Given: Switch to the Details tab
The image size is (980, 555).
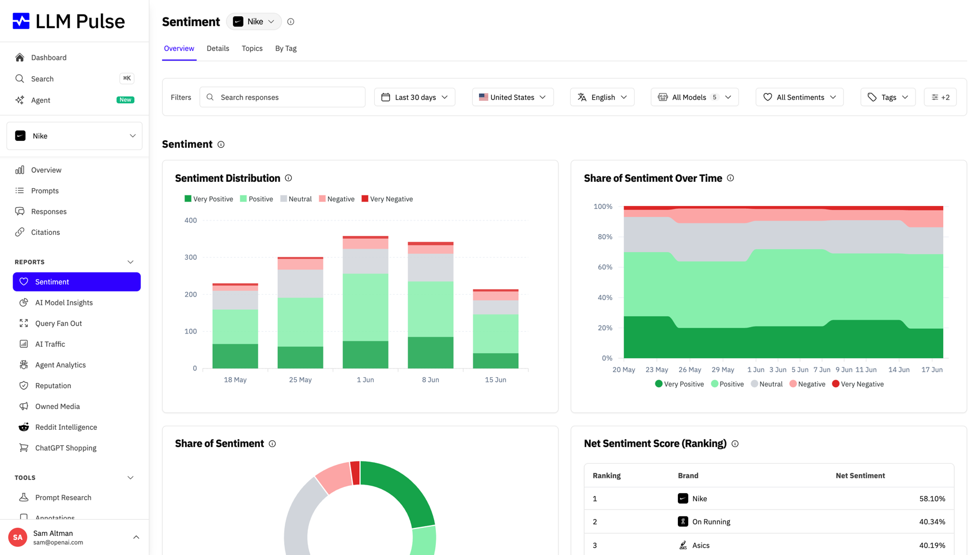Looking at the screenshot, I should tap(218, 48).
